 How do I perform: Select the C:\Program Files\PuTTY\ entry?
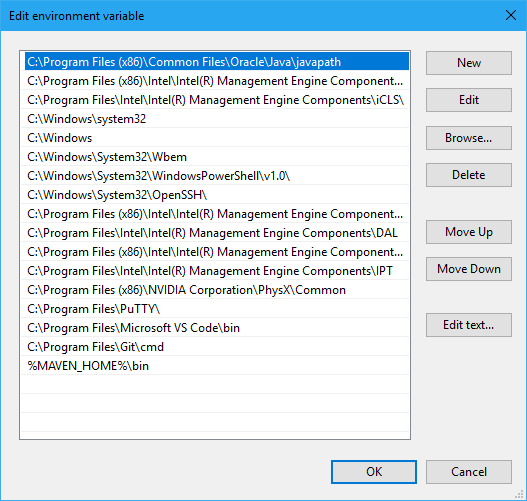(215, 309)
